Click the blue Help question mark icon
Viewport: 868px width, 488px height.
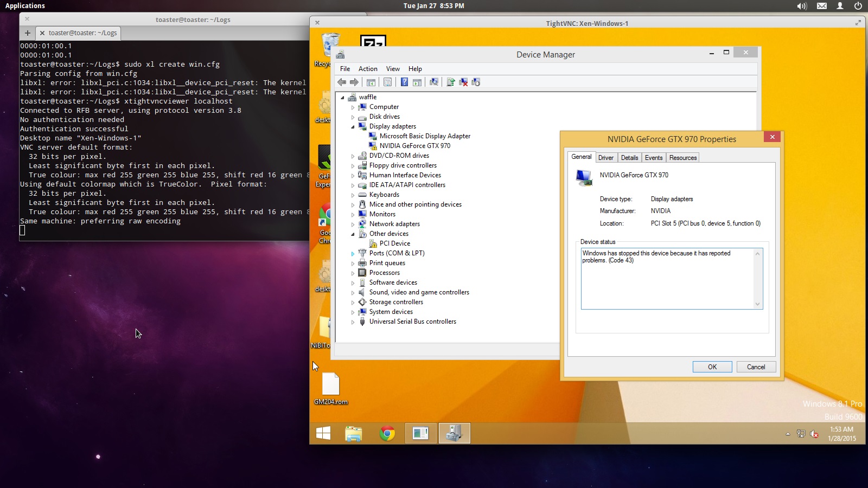point(404,82)
